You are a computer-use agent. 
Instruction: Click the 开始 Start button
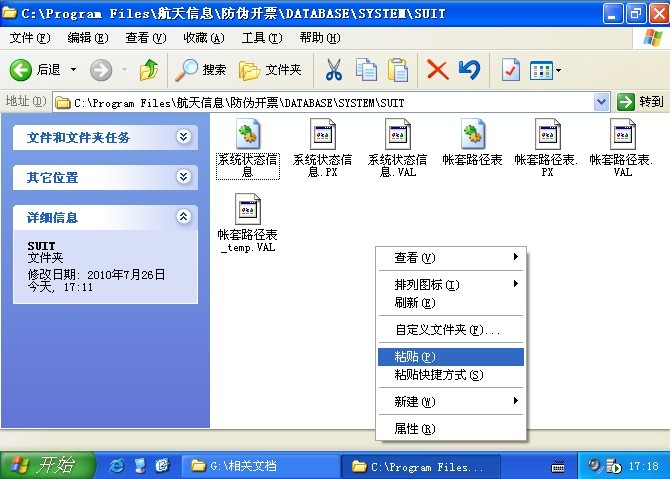pos(46,465)
